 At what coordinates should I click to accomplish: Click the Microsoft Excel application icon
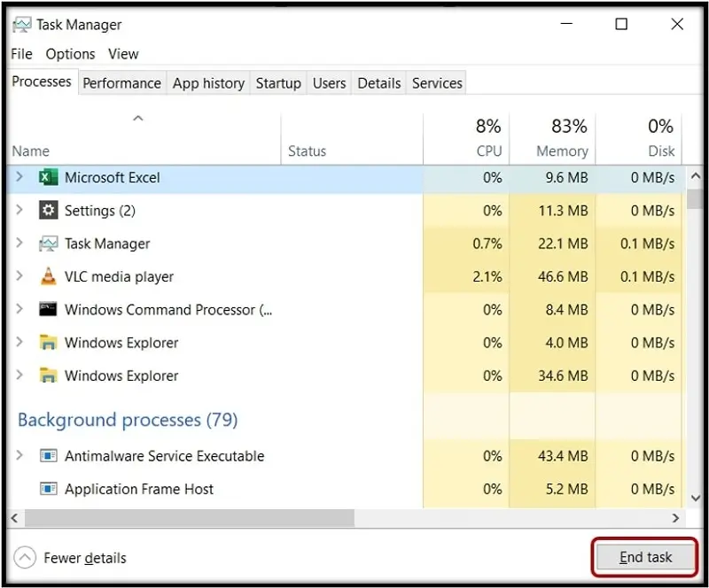(x=50, y=177)
